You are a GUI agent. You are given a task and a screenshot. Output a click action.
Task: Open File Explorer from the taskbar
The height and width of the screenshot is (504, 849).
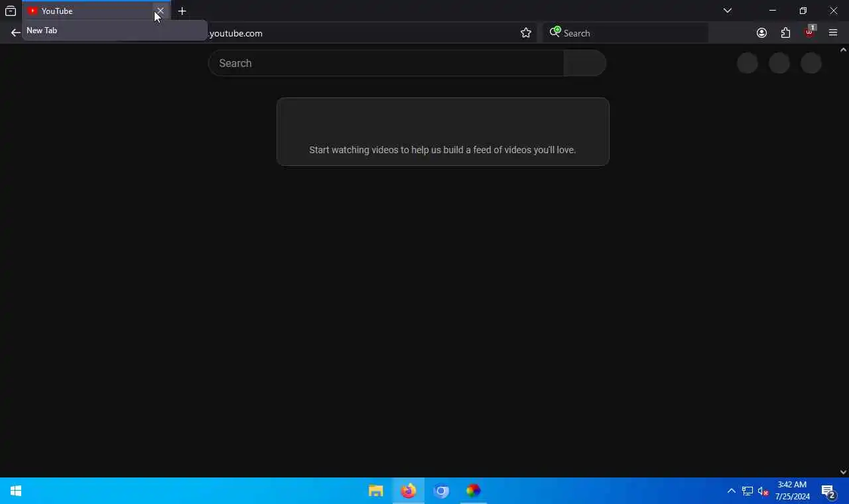376,491
